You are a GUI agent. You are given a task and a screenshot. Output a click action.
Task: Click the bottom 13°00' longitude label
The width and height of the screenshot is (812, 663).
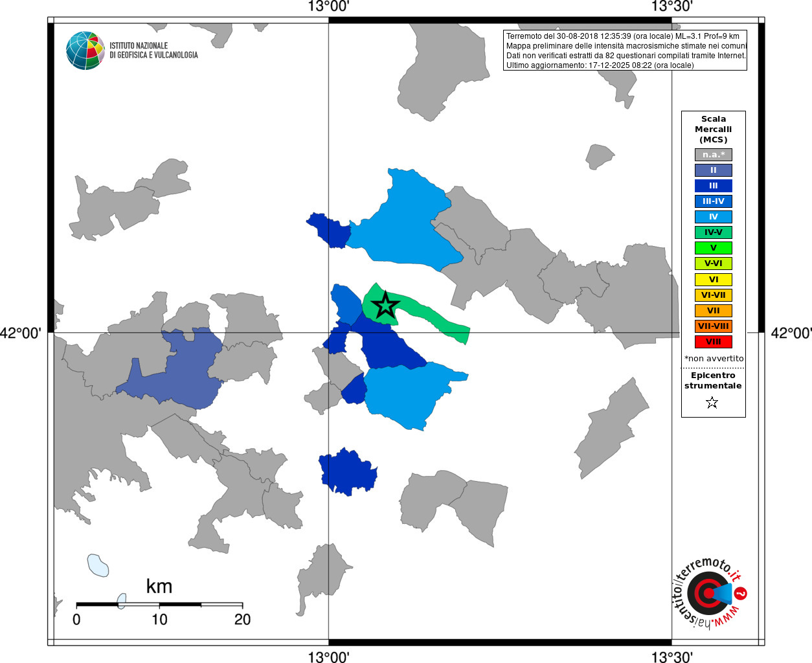tap(328, 657)
